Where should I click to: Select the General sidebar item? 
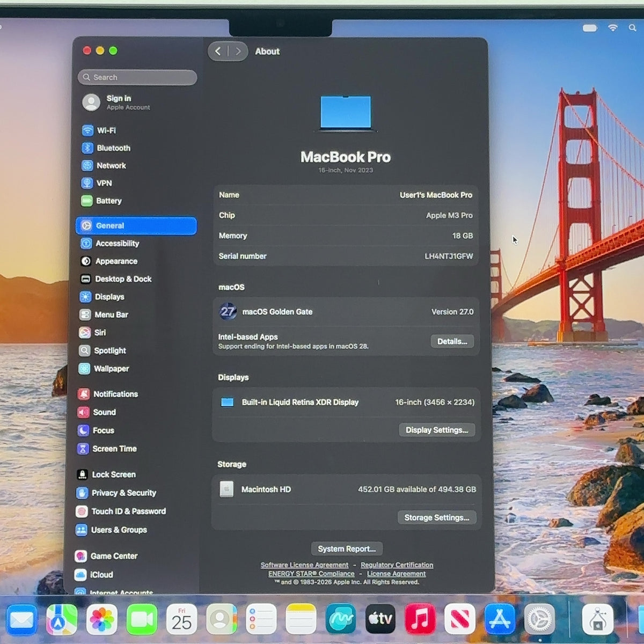point(136,226)
